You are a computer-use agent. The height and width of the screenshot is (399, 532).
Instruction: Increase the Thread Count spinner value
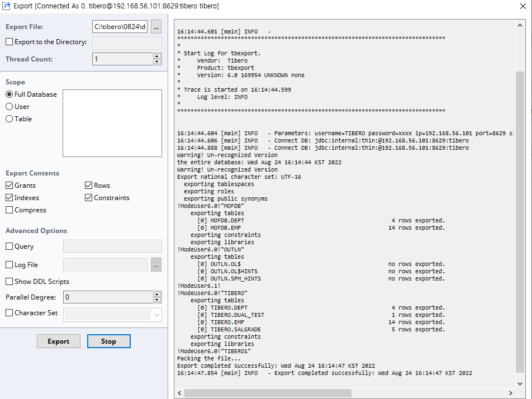click(x=157, y=56)
